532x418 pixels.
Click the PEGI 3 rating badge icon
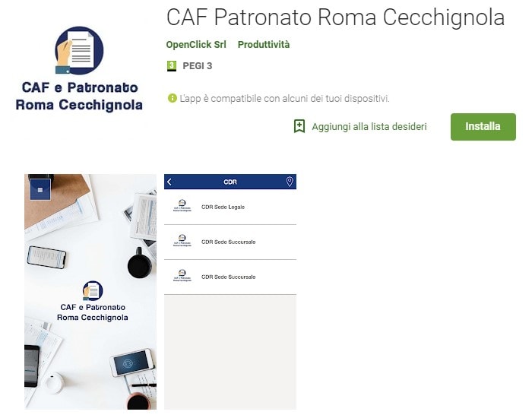click(172, 66)
